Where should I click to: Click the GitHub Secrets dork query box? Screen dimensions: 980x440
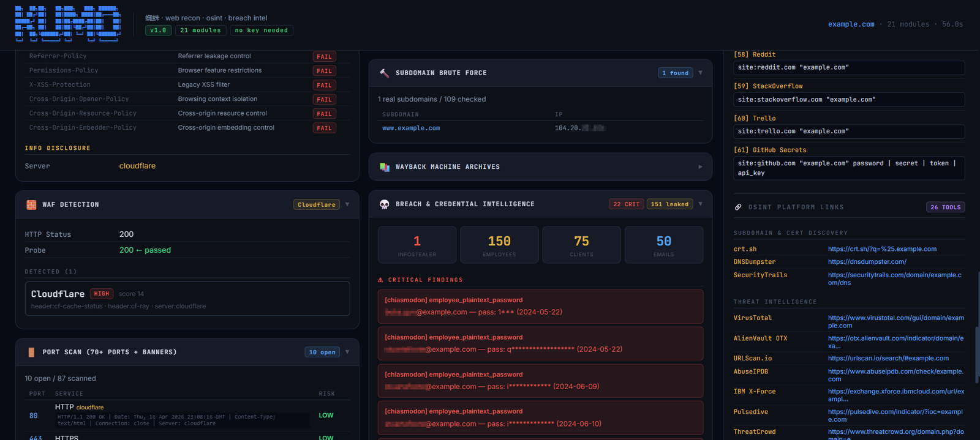[x=849, y=168]
